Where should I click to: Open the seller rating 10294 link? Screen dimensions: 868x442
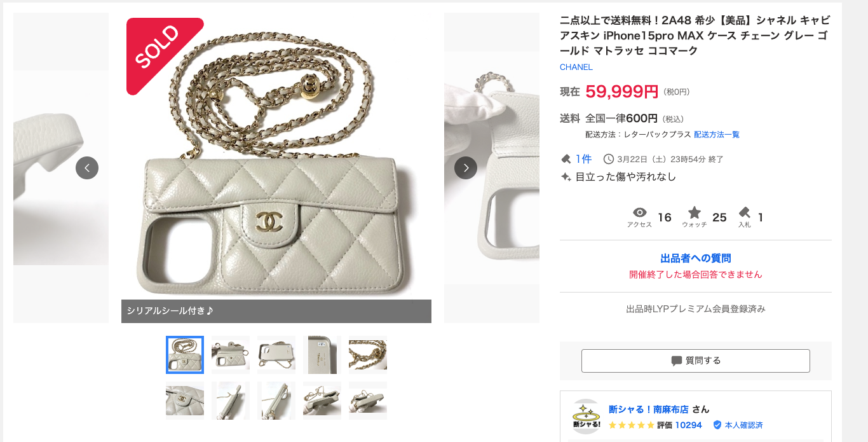click(688, 425)
